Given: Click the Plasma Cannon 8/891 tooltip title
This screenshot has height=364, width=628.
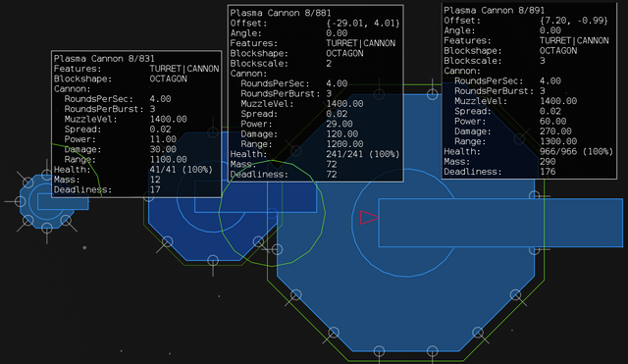Looking at the screenshot, I should [495, 11].
